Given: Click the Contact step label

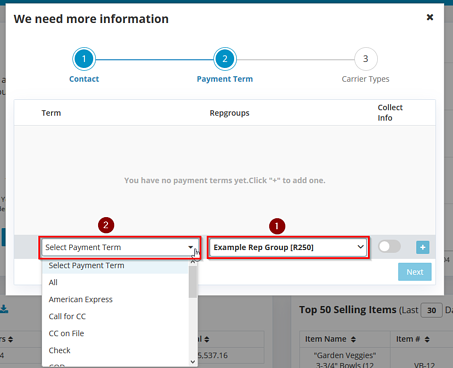Looking at the screenshot, I should tap(84, 79).
